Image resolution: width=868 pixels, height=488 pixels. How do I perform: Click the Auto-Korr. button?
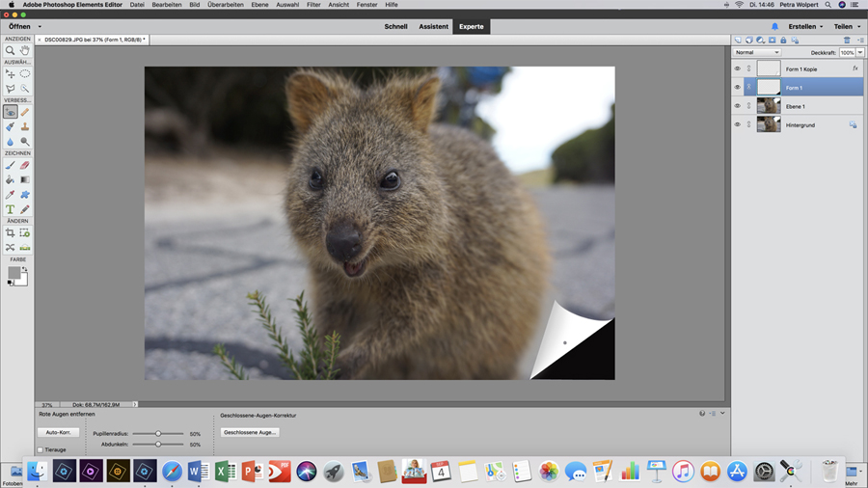(x=58, y=432)
